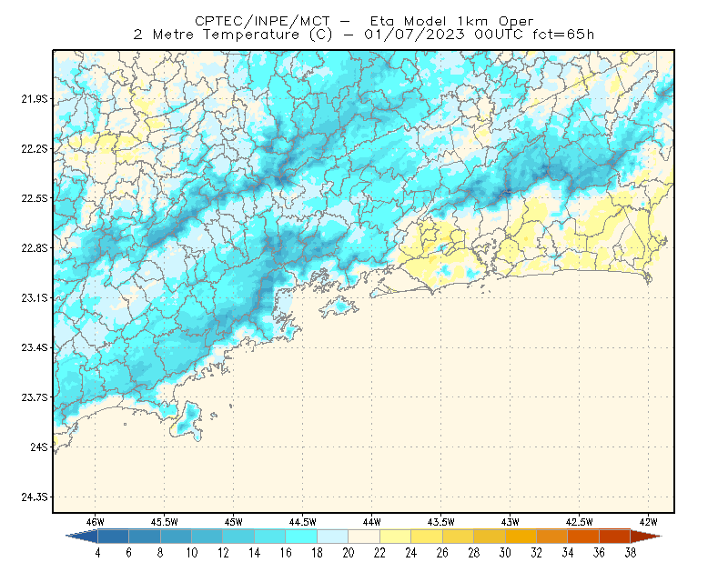The height and width of the screenshot is (562, 728).
Task: Click legend value 38 under the color bar
Action: point(631,553)
